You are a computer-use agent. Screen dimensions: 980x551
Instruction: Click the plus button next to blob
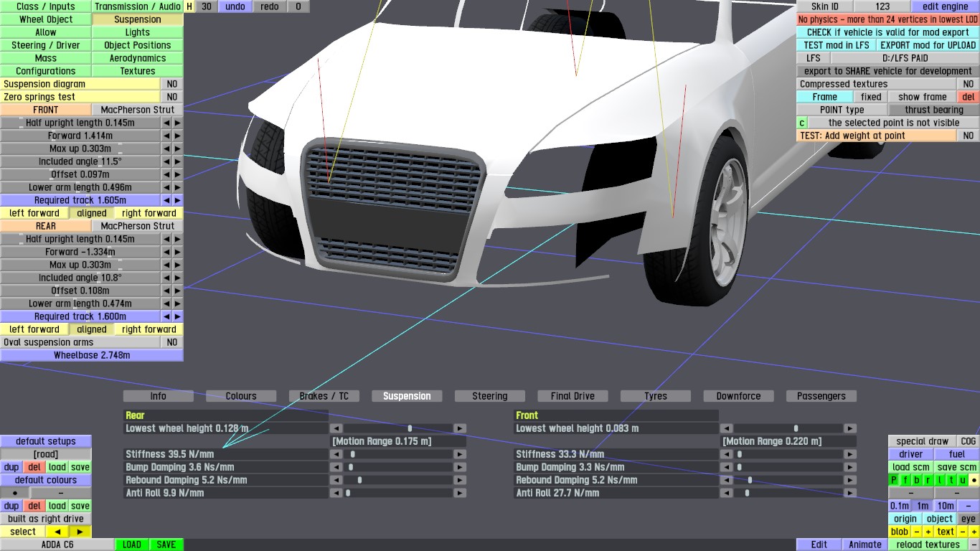(x=928, y=532)
